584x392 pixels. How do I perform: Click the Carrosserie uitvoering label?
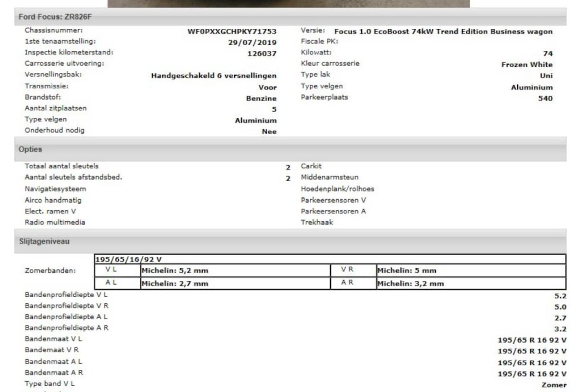click(64, 63)
